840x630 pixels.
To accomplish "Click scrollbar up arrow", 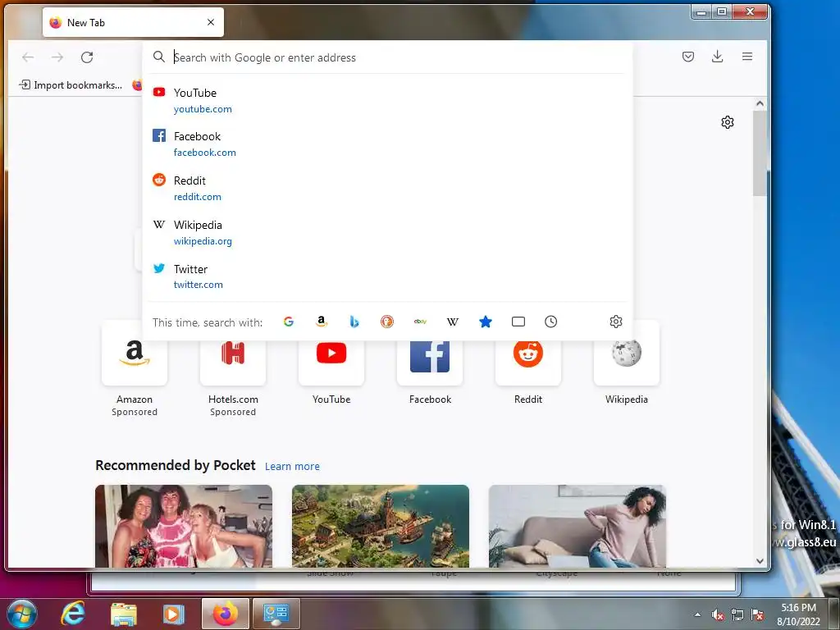I will [760, 104].
